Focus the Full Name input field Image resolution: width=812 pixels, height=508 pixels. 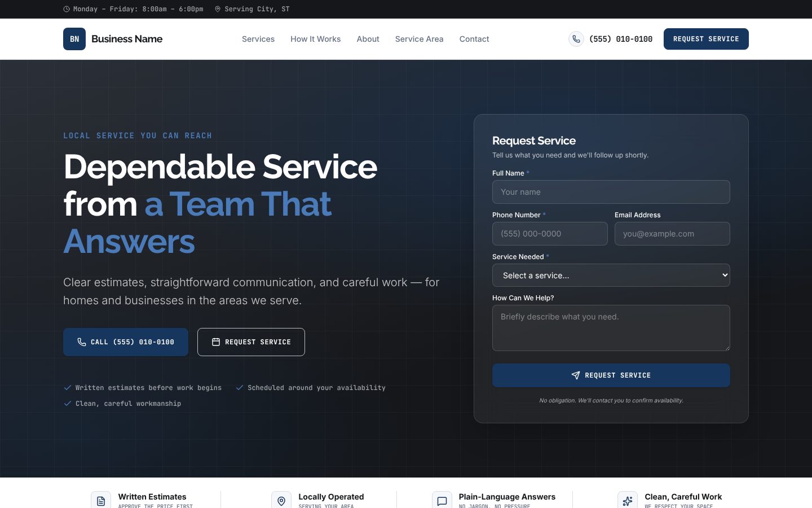click(611, 192)
